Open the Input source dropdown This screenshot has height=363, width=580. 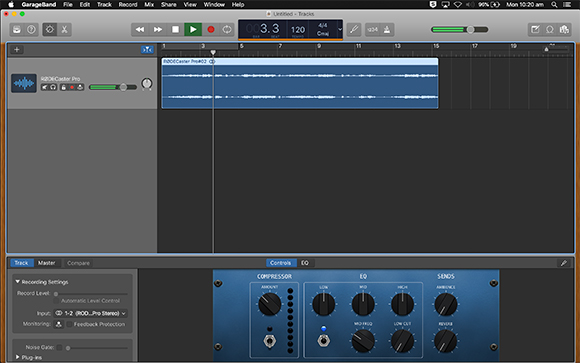coord(91,313)
